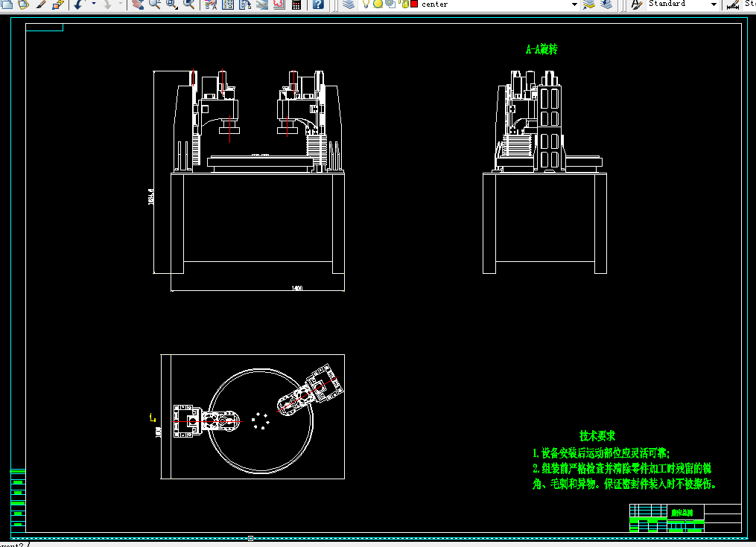Open the DesignCenter icon
Image resolution: width=756 pixels, height=547 pixels.
[x=228, y=4]
